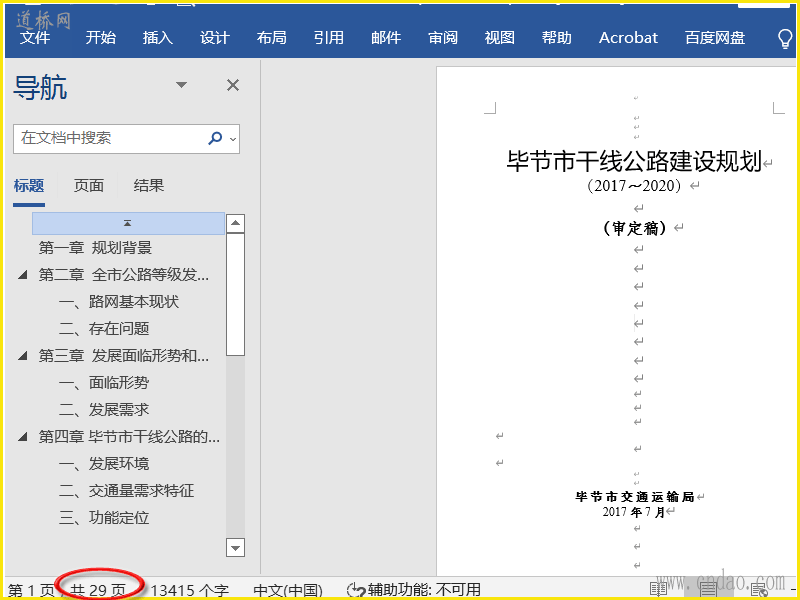800x600 pixels.
Task: Click the (审定稿) text in document
Action: pos(635,228)
